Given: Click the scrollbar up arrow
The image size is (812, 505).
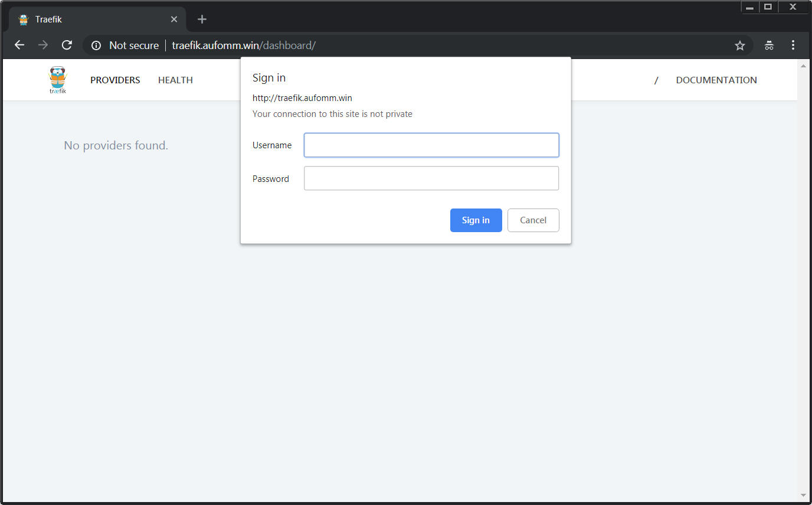Looking at the screenshot, I should (804, 64).
